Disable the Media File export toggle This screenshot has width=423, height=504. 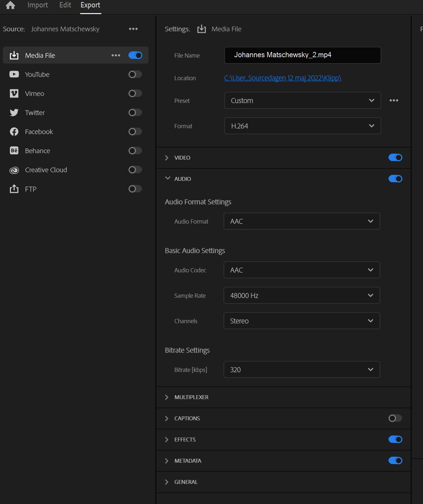pos(135,55)
